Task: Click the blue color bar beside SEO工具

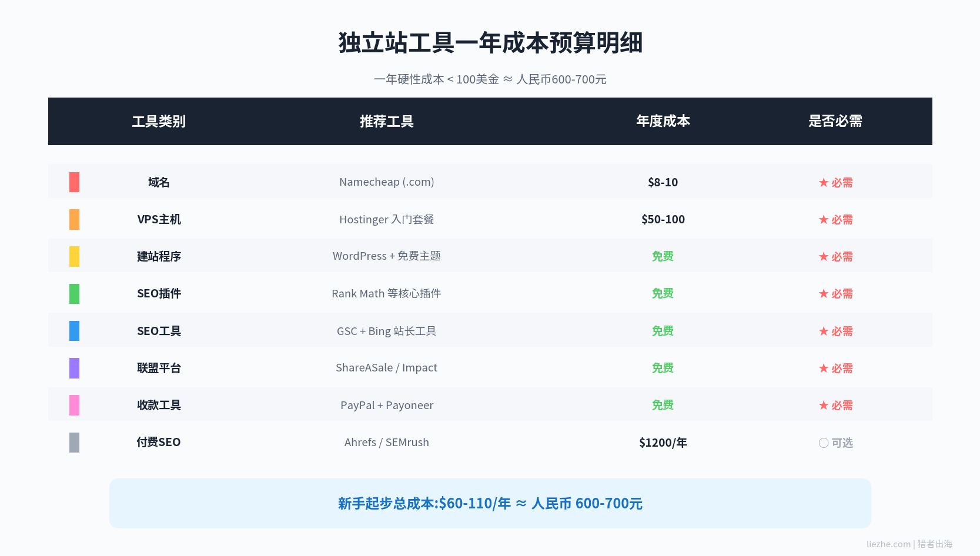Action: pyautogui.click(x=74, y=331)
